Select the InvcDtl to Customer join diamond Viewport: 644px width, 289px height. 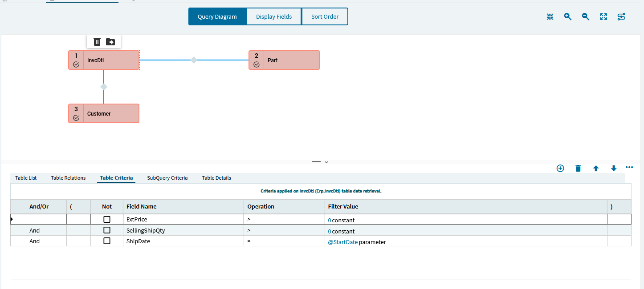[x=104, y=87]
